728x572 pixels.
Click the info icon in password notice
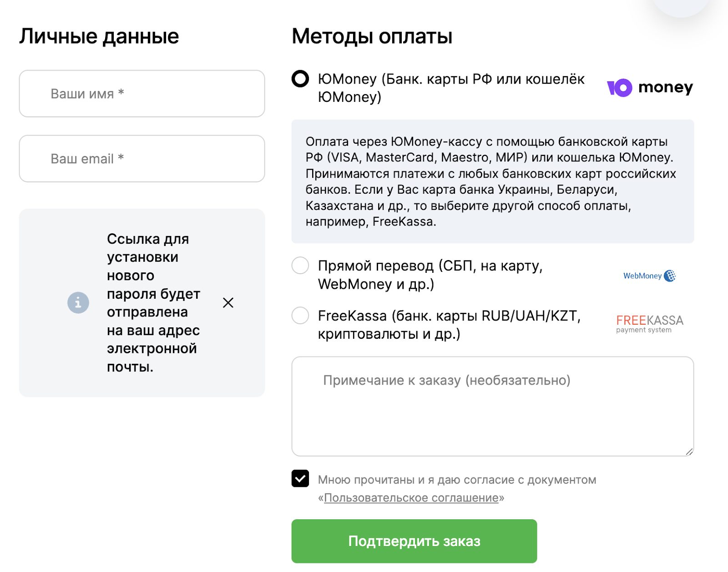pyautogui.click(x=78, y=302)
